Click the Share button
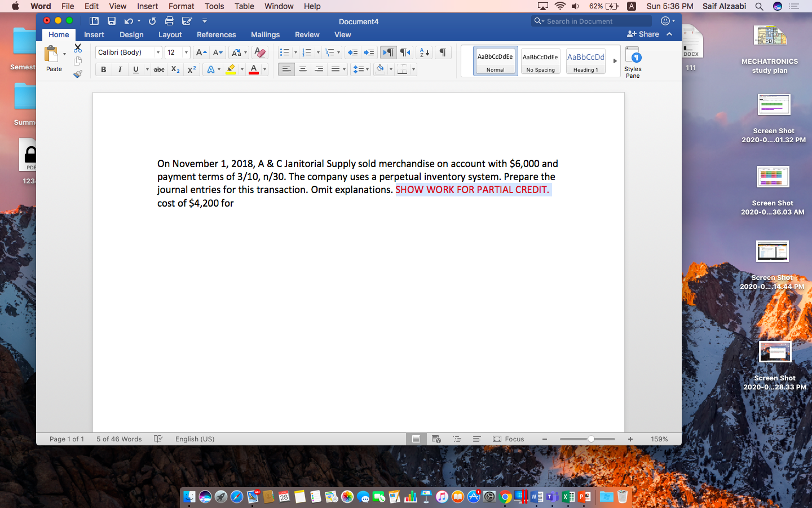812x508 pixels. tap(643, 34)
